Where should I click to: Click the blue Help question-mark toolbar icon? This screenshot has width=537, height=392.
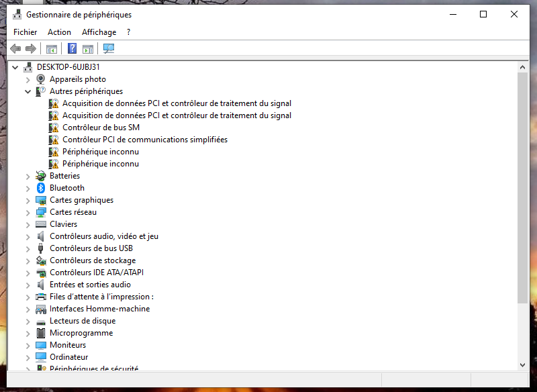[72, 48]
